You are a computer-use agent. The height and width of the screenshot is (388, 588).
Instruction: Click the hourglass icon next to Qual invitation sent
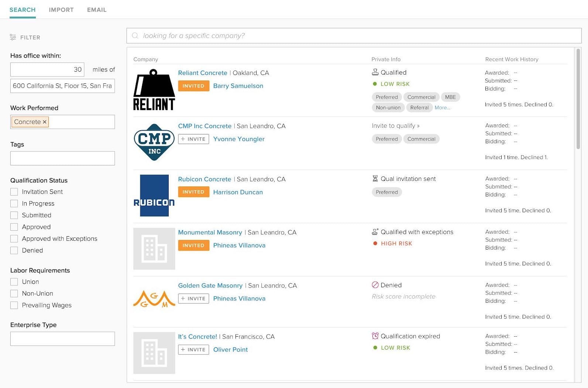coord(375,179)
